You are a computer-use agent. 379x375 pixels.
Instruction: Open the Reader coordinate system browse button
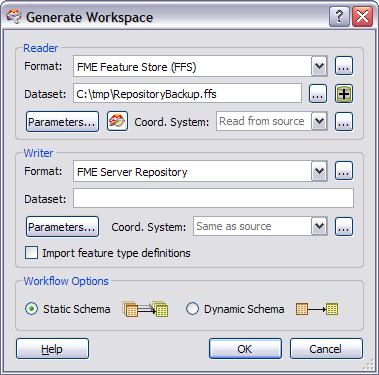pos(344,121)
